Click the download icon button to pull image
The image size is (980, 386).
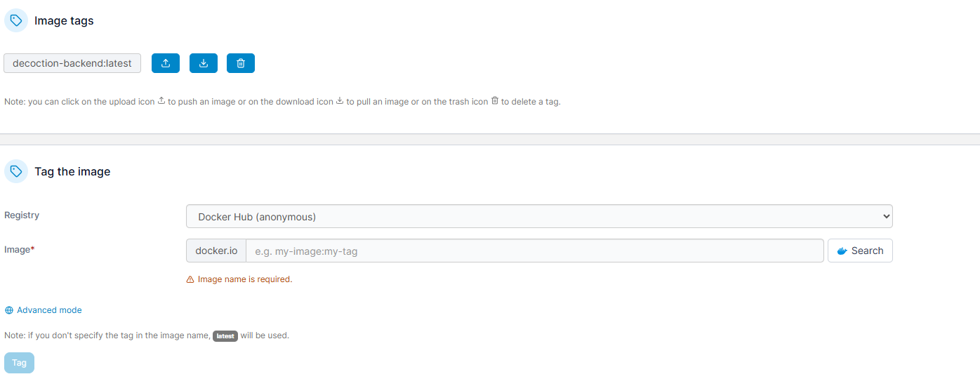204,63
